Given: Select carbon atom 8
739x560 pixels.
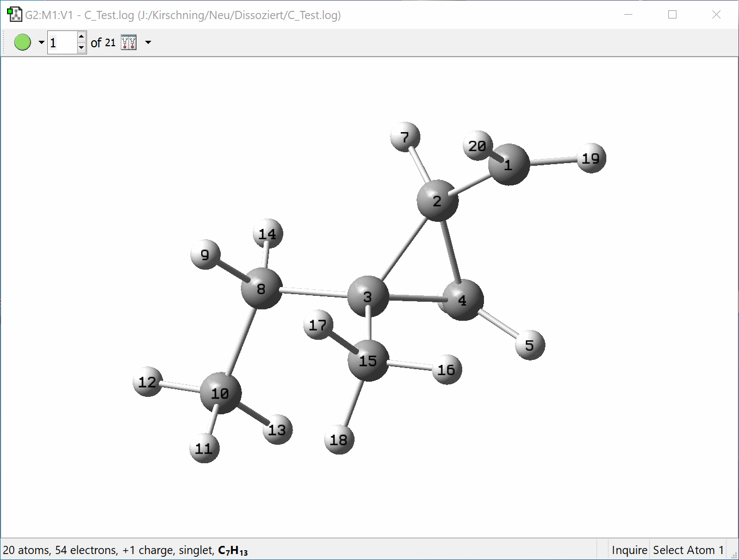Looking at the screenshot, I should click(x=262, y=288).
